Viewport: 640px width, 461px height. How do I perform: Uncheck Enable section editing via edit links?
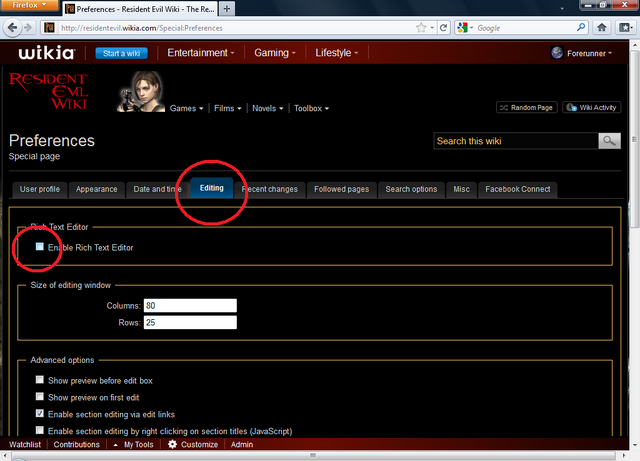pos(40,413)
